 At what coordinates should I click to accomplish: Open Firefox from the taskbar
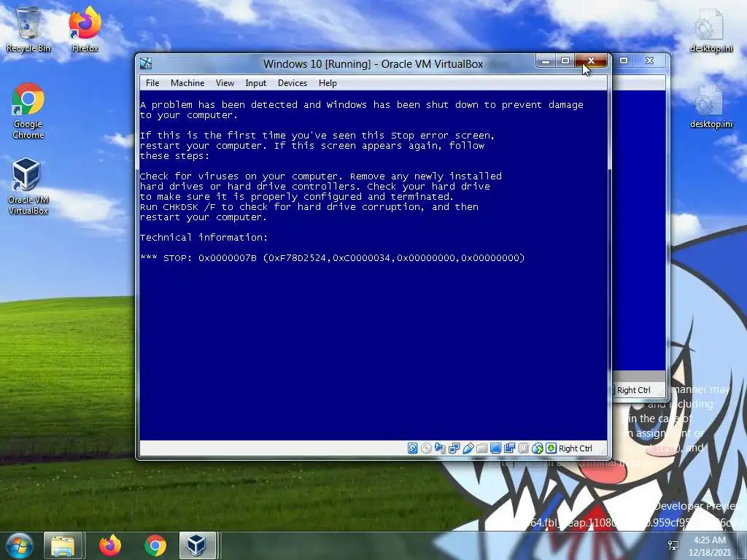[110, 545]
